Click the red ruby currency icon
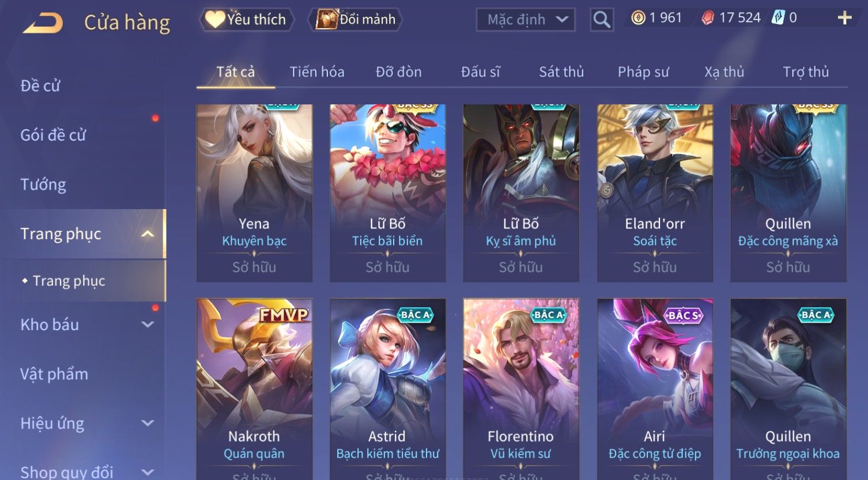Viewport: 868px width, 480px height. coord(707,18)
